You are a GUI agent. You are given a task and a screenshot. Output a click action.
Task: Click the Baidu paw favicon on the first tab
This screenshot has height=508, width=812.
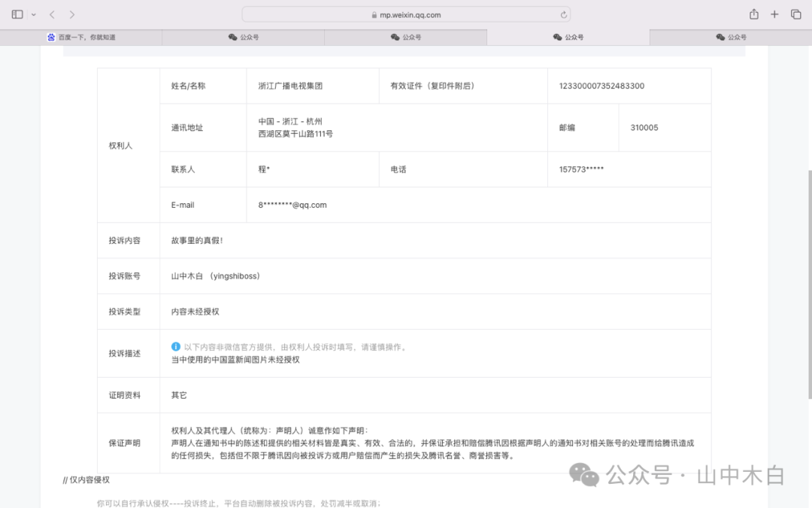(x=51, y=38)
